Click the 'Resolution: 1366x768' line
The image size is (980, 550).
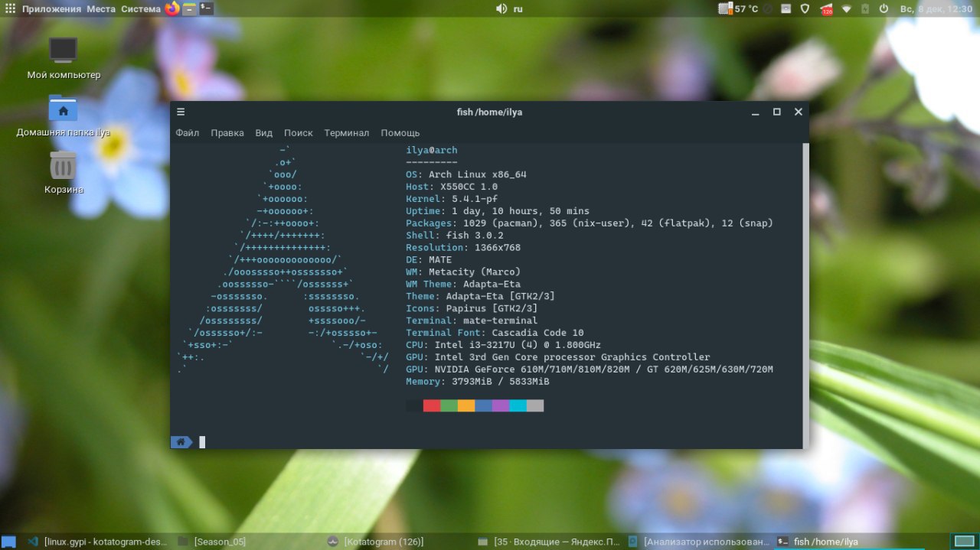463,248
